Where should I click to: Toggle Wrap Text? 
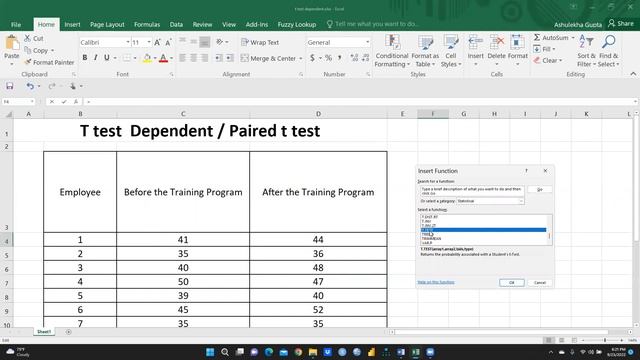tap(260, 42)
